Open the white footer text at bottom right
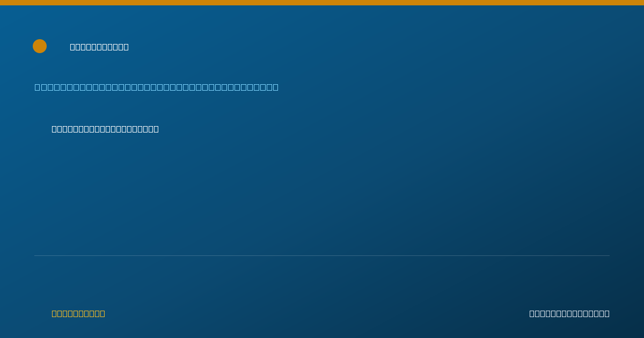644x338 pixels. pos(569,313)
